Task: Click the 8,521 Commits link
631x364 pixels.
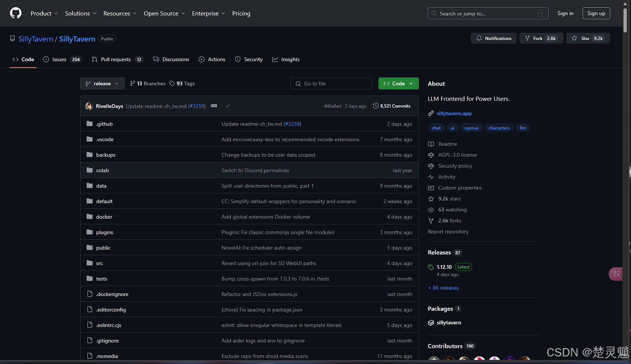Action: (x=392, y=106)
